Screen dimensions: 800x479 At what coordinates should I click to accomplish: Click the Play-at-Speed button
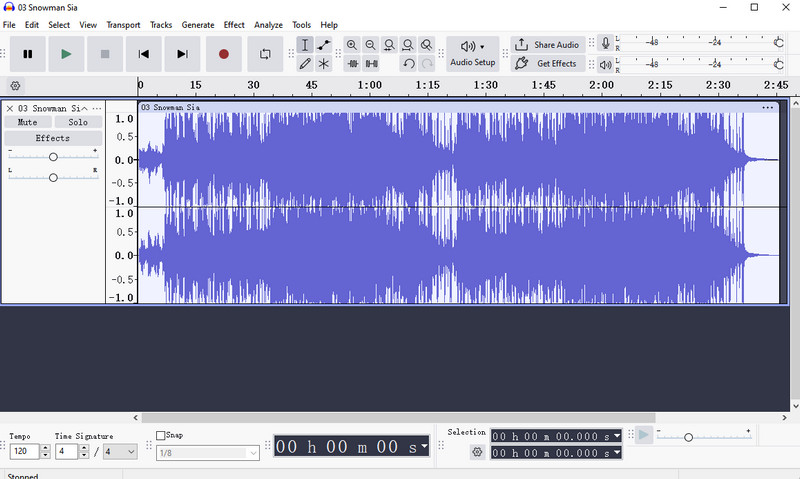coord(643,435)
